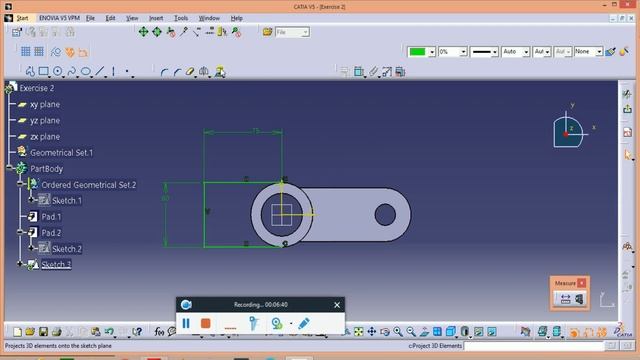Close the Measure floating toolbar

click(x=582, y=282)
